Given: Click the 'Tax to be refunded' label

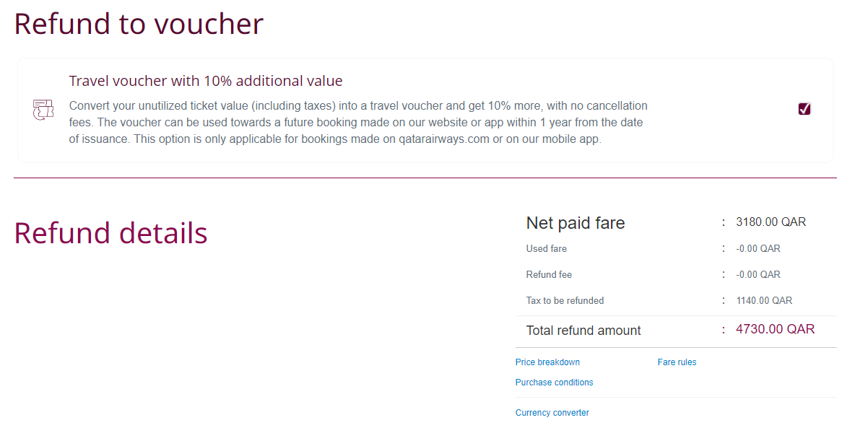Looking at the screenshot, I should (565, 301).
